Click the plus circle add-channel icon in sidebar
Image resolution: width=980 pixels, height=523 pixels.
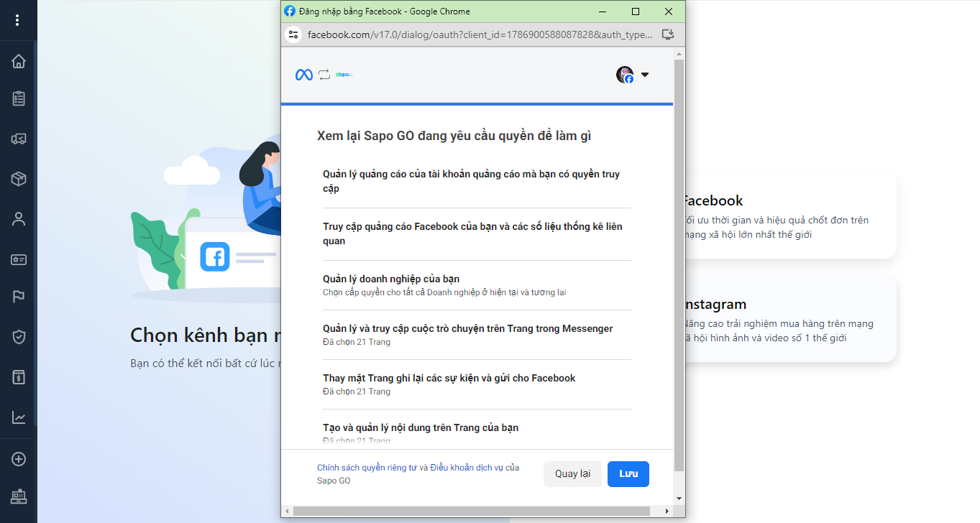pyautogui.click(x=19, y=459)
